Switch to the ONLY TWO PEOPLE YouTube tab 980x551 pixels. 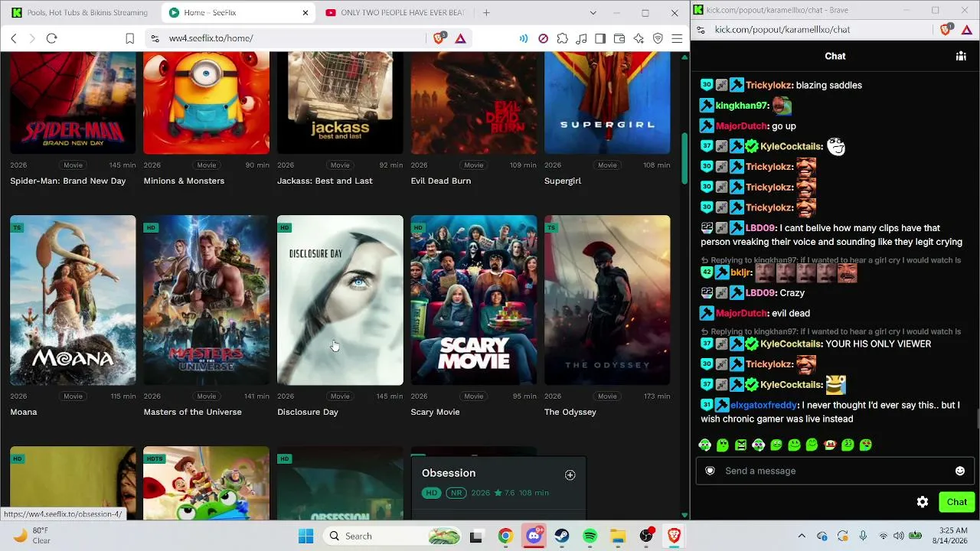click(394, 12)
